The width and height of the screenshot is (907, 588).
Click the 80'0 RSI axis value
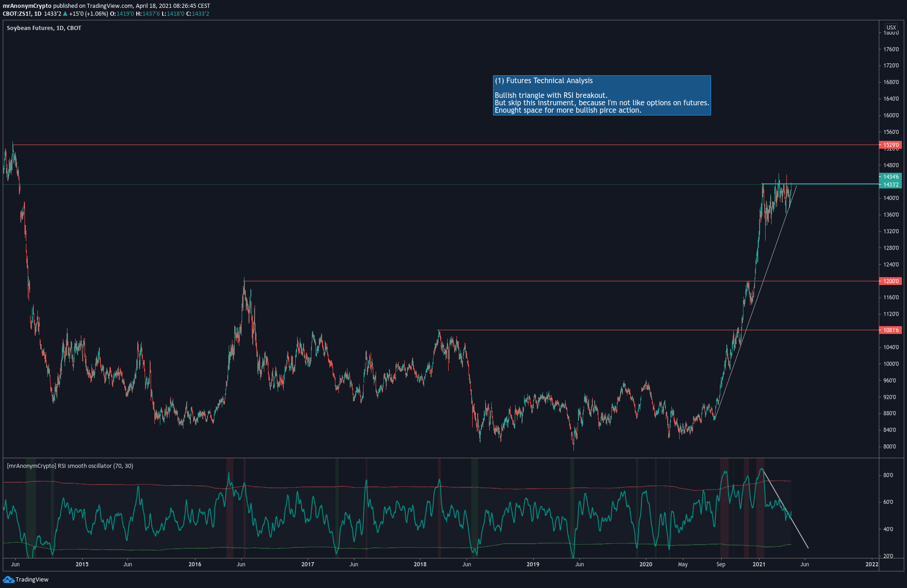point(888,475)
